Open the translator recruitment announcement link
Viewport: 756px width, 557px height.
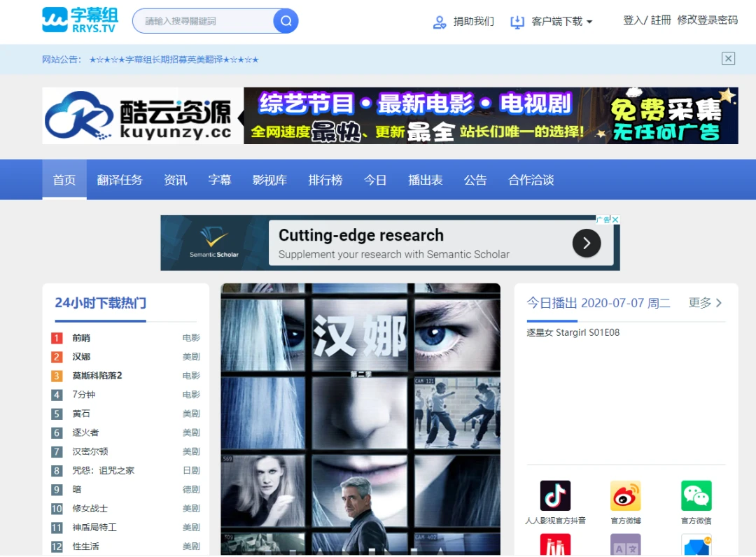tap(174, 59)
